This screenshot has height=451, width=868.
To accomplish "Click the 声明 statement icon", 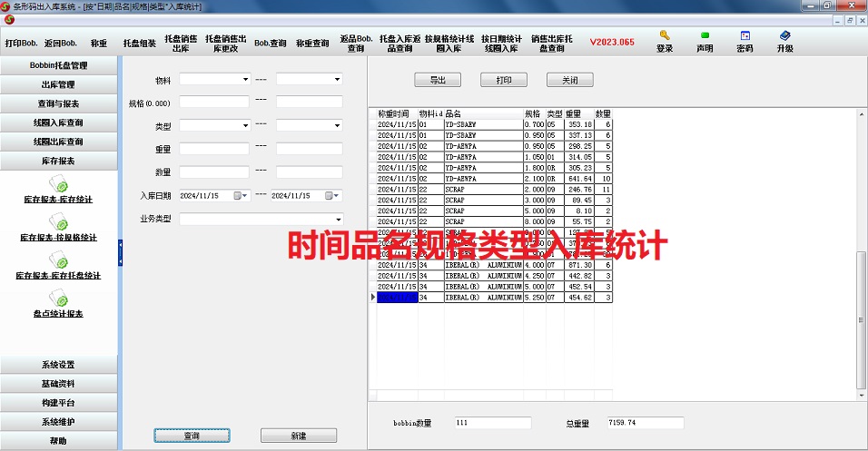I will [705, 36].
